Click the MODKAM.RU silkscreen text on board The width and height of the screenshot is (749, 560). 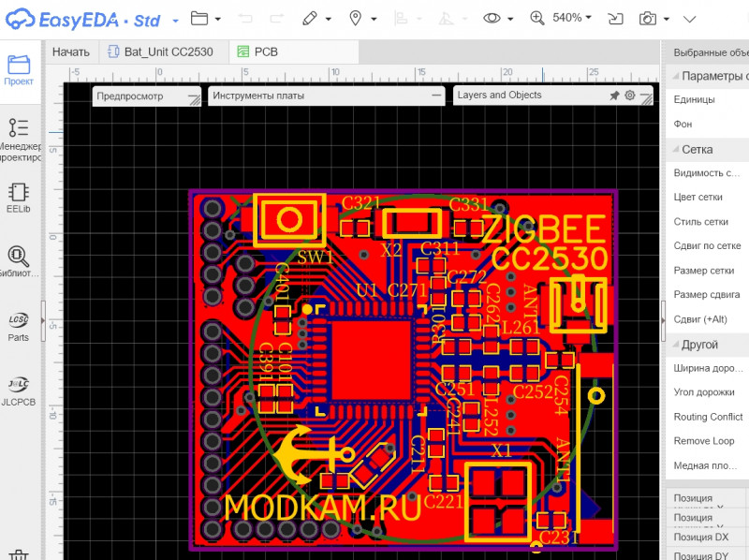pos(323,506)
